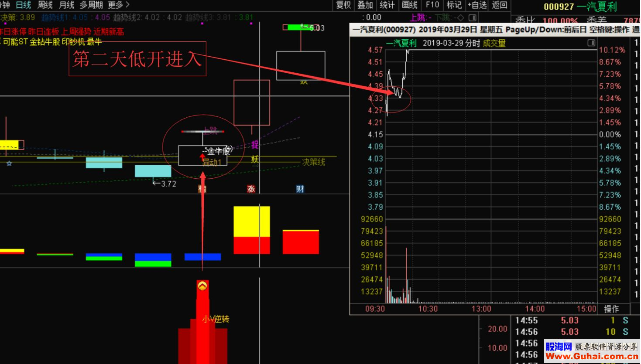Click the 返回 back button
This screenshot has height=364, width=641.
500,5
